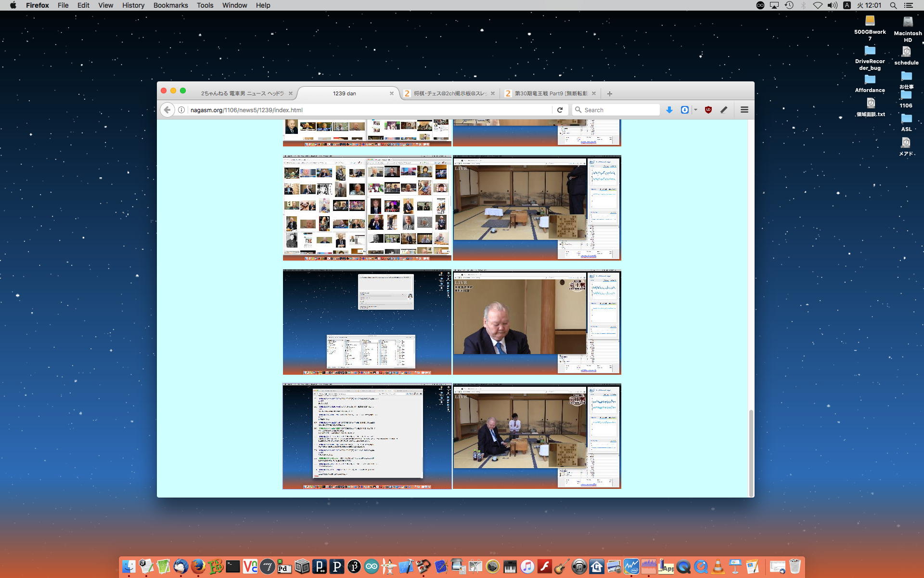Click the download helper extension icon
This screenshot has width=924, height=578.
point(684,110)
